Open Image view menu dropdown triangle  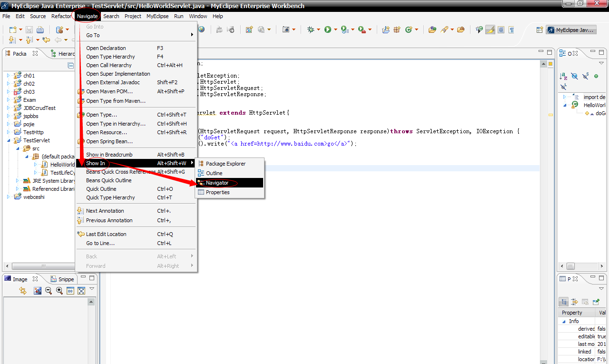click(92, 289)
